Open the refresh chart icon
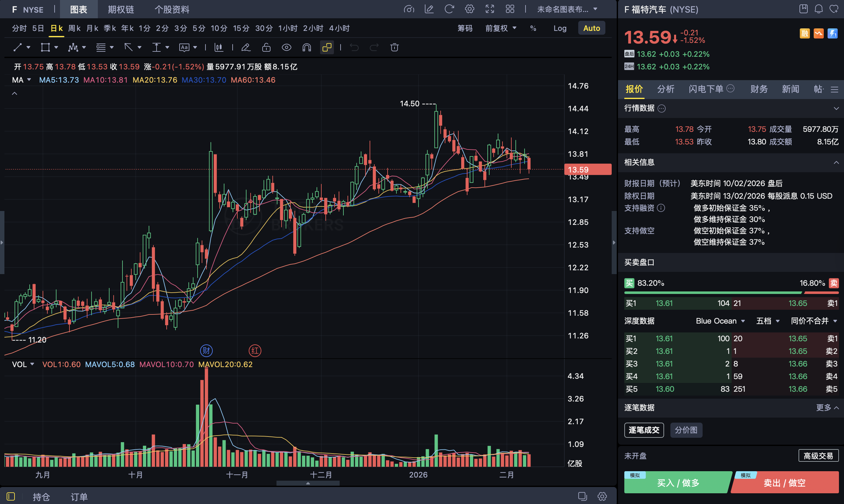Screen dimensions: 844x504 tap(449, 9)
